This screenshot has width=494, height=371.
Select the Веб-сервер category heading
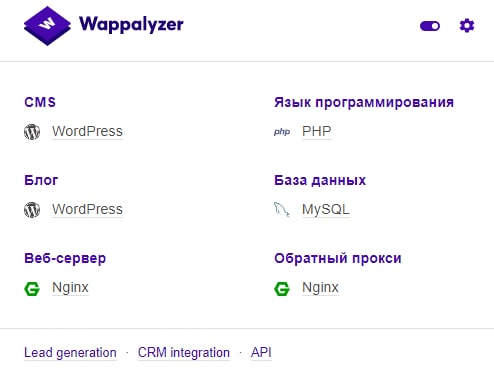[x=65, y=259]
